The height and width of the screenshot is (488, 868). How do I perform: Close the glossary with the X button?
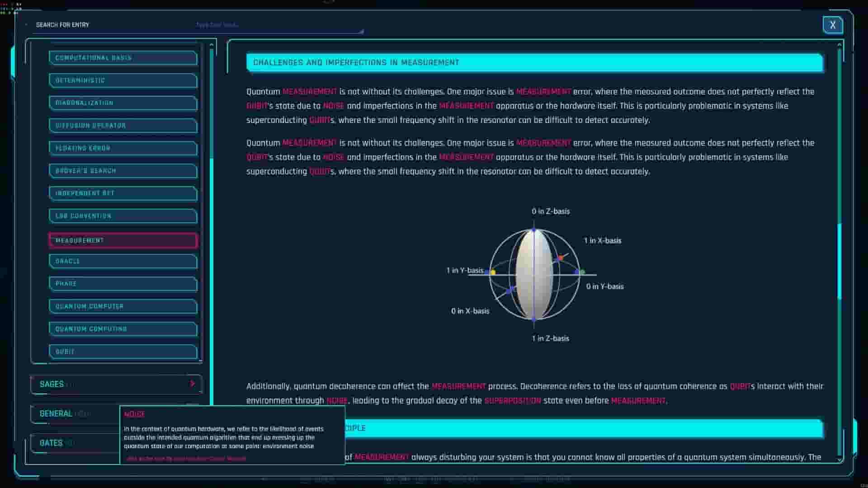click(x=833, y=25)
